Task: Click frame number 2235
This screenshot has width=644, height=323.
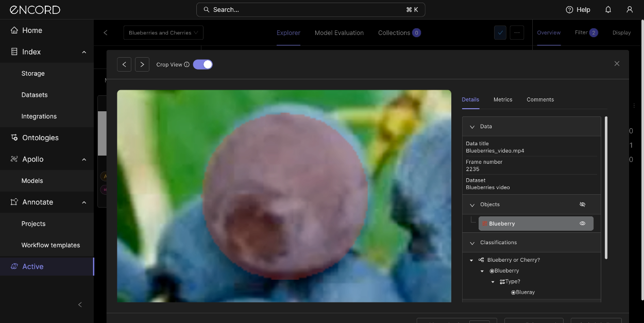Action: tap(472, 169)
